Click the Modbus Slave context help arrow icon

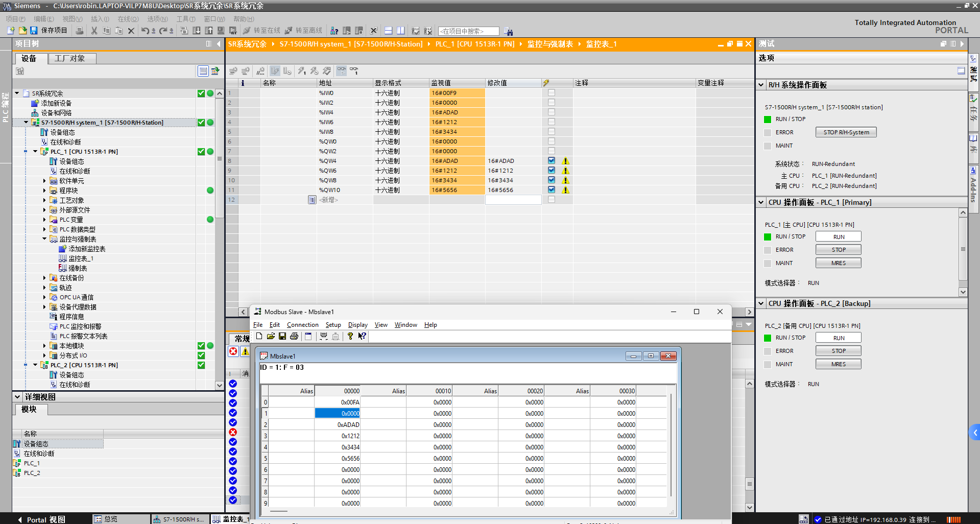(x=362, y=336)
